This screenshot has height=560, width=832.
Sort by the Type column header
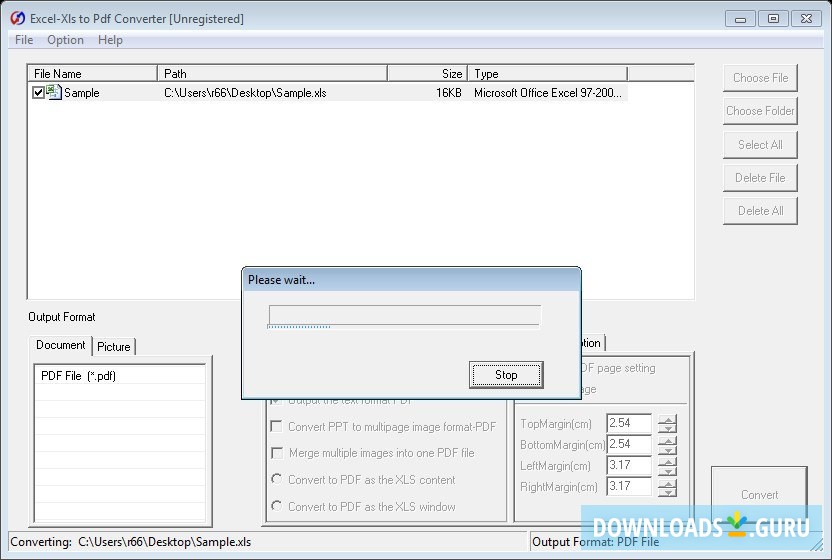pos(548,74)
